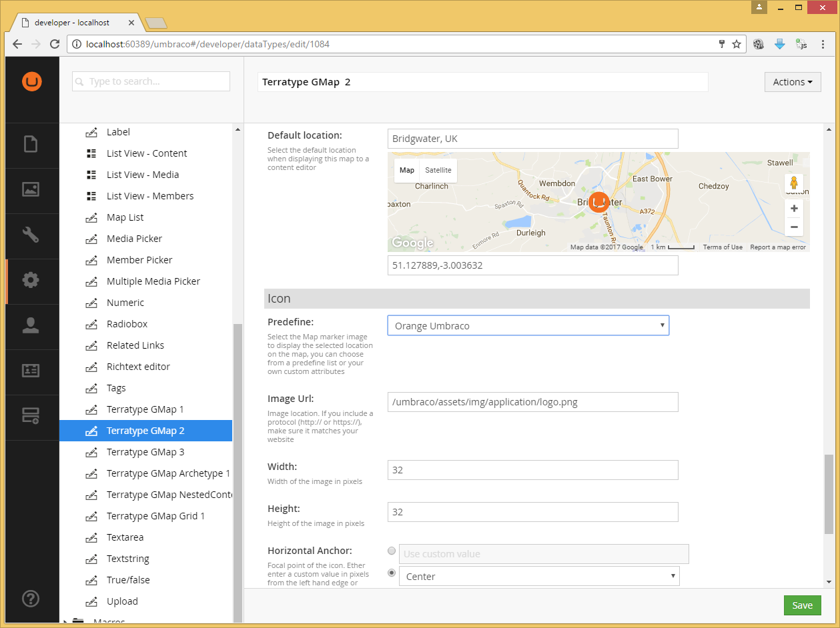Open a new browser tab
840x628 pixels.
(156, 23)
